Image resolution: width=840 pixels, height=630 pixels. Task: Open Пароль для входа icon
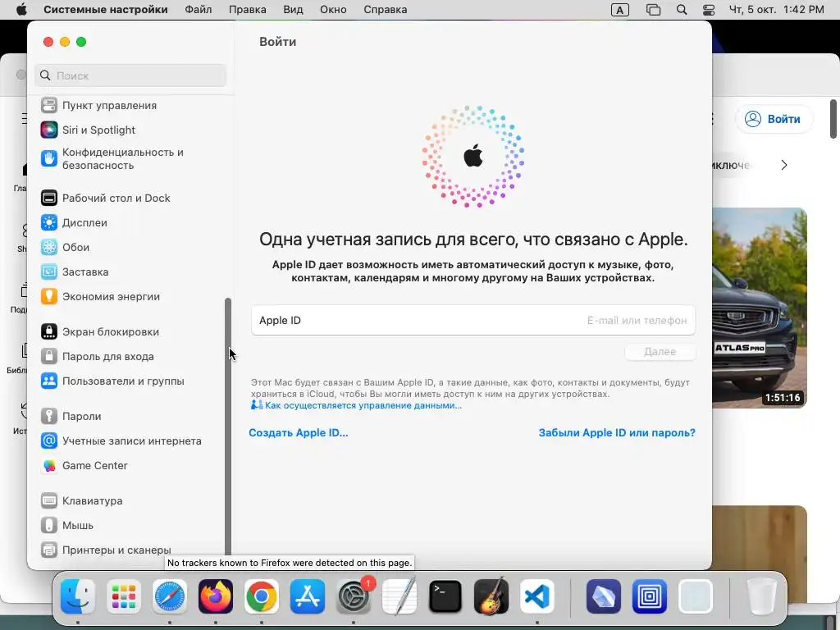pos(48,356)
